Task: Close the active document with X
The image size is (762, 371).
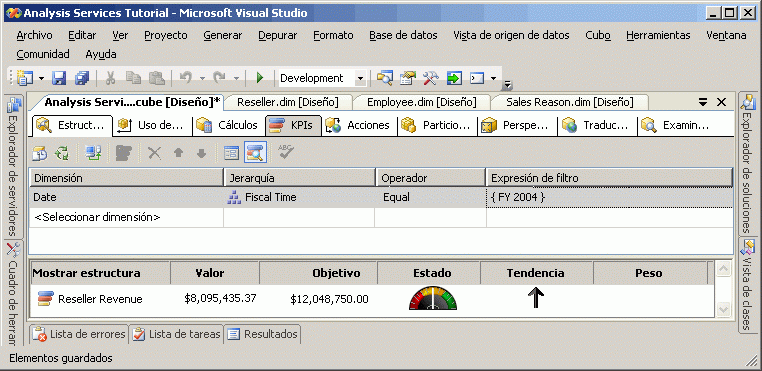Action: 721,102
